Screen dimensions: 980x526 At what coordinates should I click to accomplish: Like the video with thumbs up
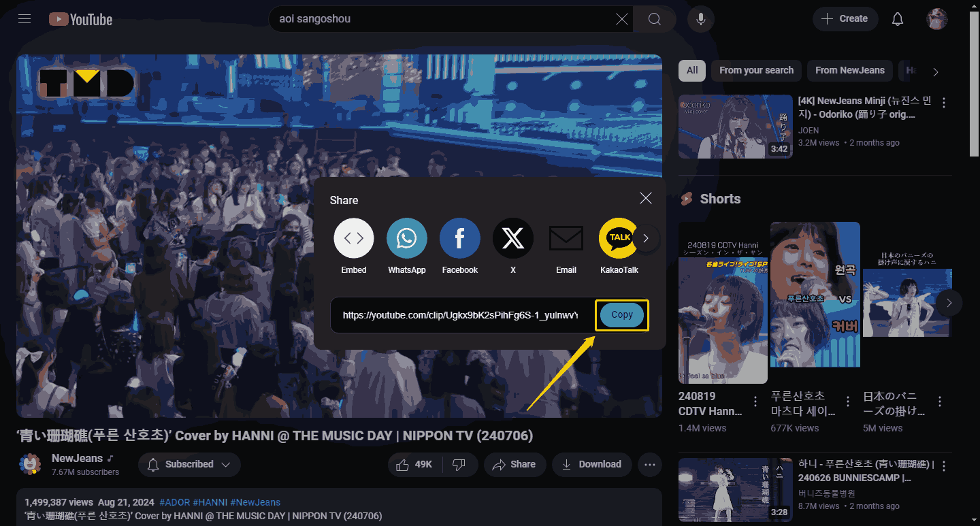tap(415, 465)
